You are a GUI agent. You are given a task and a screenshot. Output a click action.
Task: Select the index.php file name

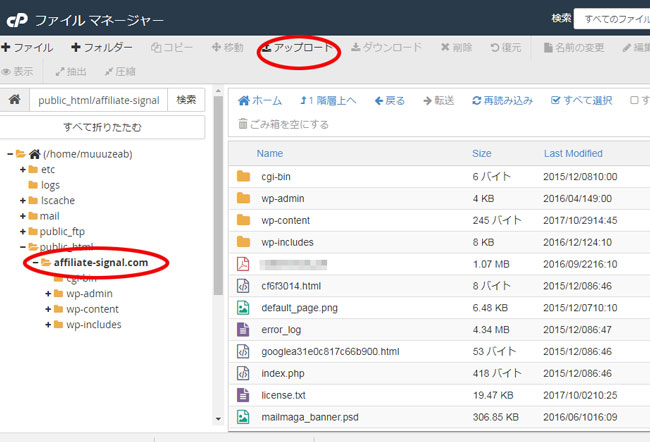283,374
